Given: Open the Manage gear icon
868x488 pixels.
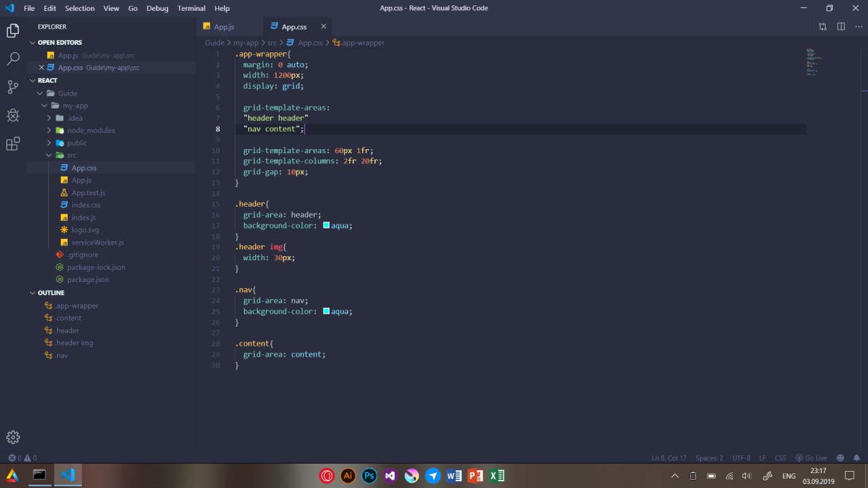Looking at the screenshot, I should [x=13, y=437].
